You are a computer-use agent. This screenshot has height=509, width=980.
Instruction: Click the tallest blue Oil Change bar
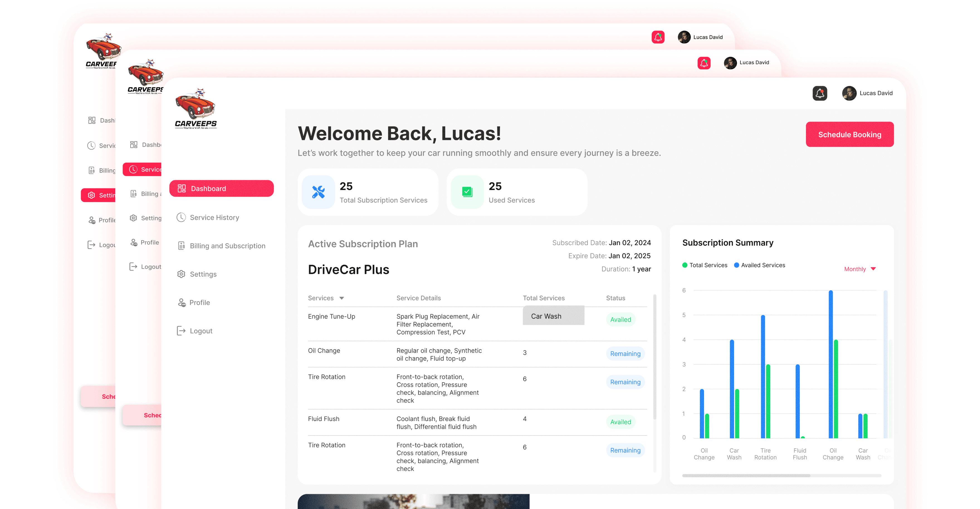[x=830, y=364]
